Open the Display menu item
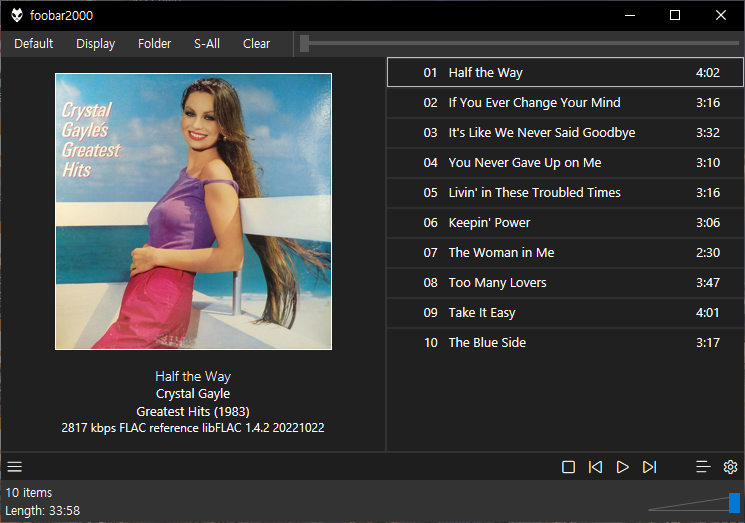745x523 pixels. [x=96, y=44]
